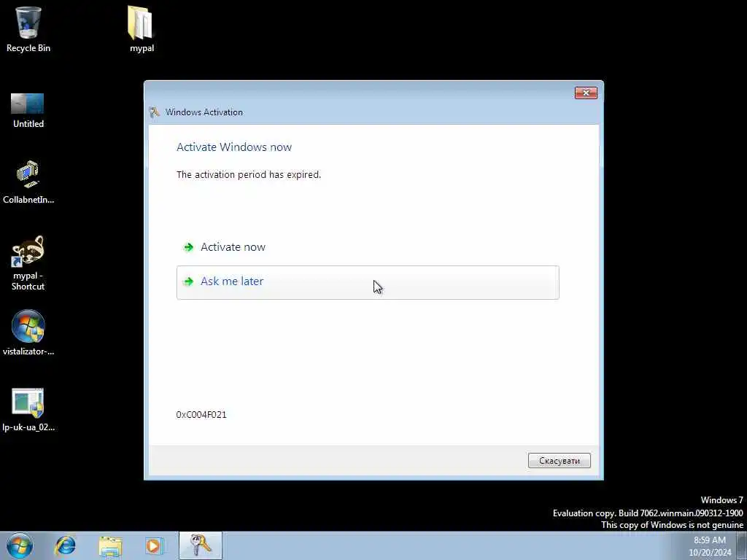Open the mypal folder on desktop
747x560 pixels.
[142, 28]
